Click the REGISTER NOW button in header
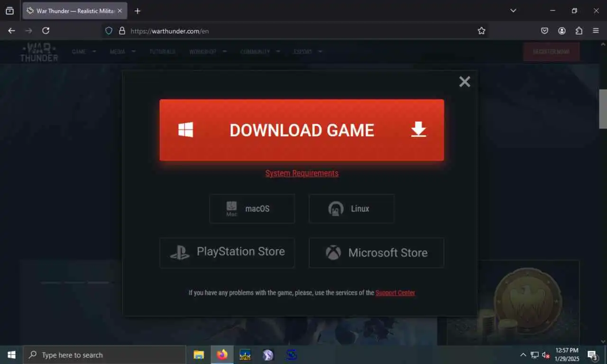Viewport: 607px width, 364px height. point(551,52)
